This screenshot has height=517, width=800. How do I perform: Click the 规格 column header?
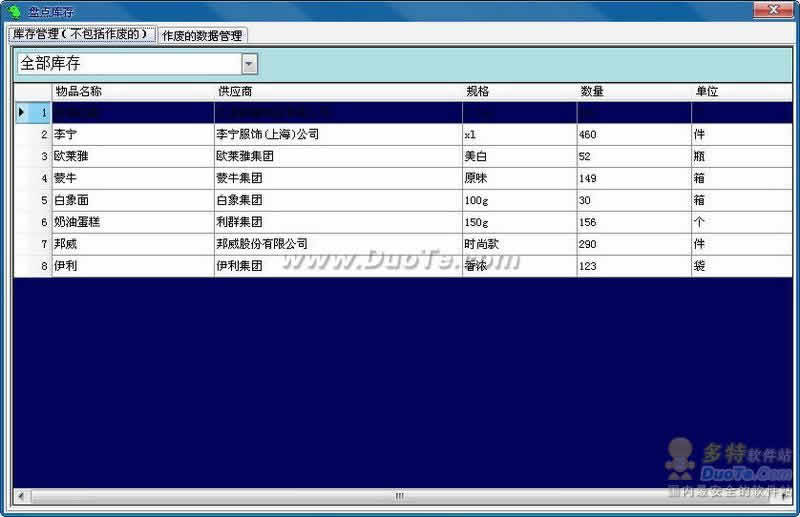tap(519, 91)
